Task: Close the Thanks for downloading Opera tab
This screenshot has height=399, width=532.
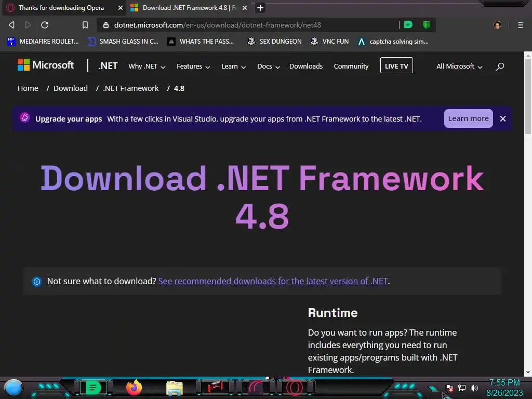Action: pos(121,7)
